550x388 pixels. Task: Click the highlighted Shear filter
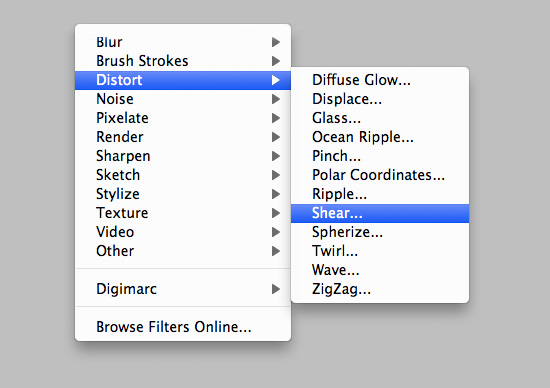pos(380,213)
